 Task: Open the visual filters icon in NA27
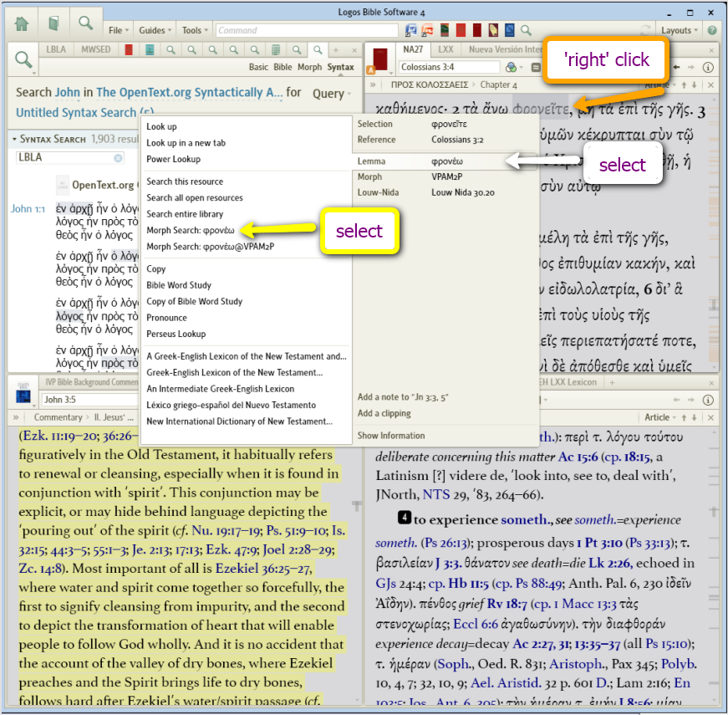[512, 68]
